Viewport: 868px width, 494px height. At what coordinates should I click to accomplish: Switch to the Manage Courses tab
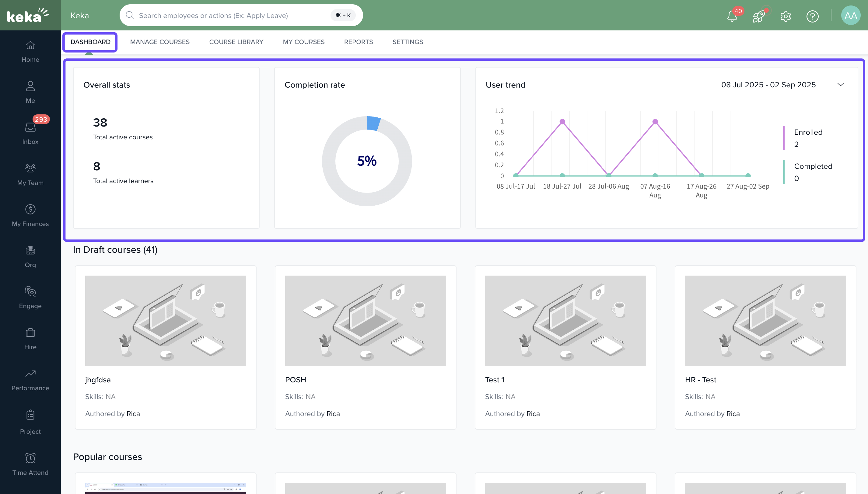coord(160,42)
